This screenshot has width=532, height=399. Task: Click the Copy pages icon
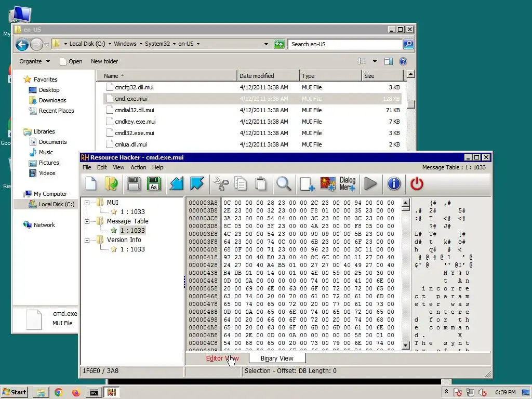point(240,183)
